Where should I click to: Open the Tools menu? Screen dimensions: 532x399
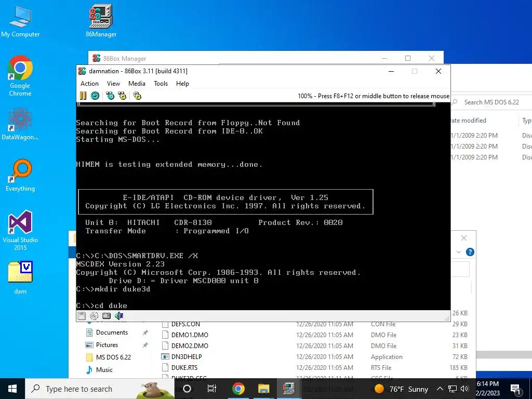(161, 84)
